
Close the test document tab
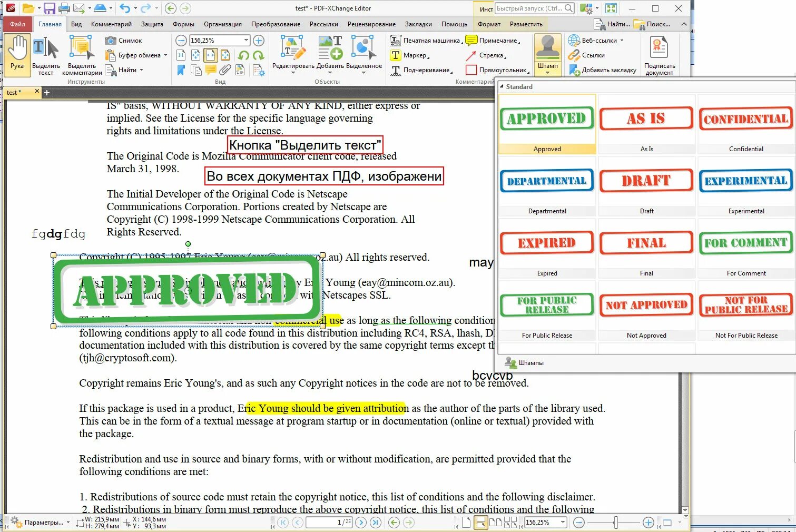37,92
